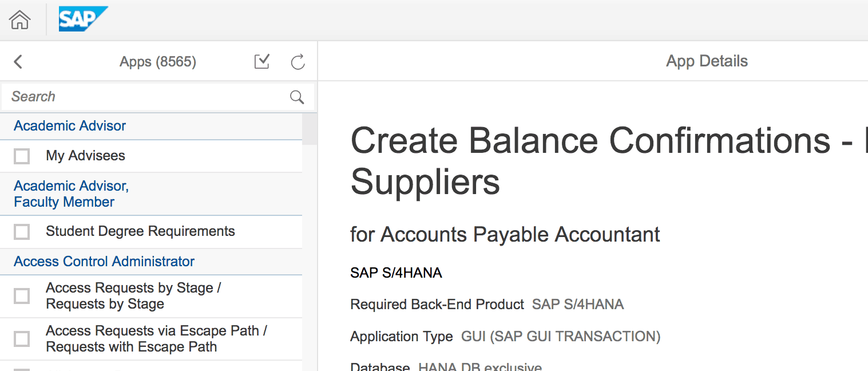Click the Apps (8565) list title
The height and width of the screenshot is (371, 868).
click(x=158, y=62)
